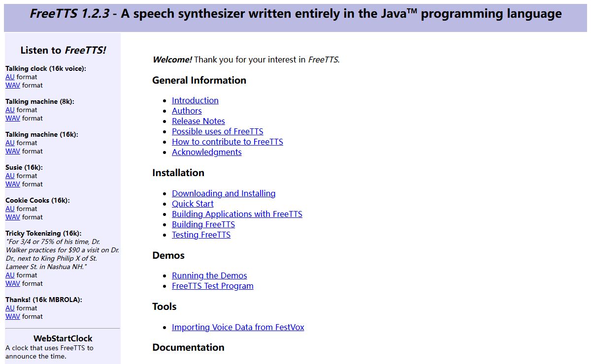The width and height of the screenshot is (591, 364).
Task: Click the Demos heading
Action: point(168,255)
